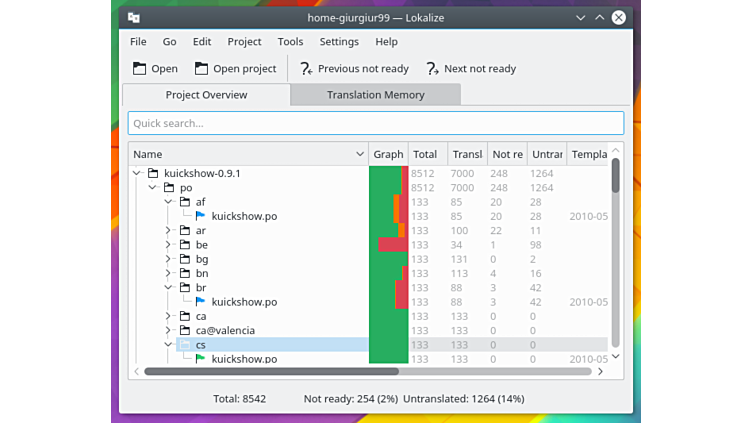752x423 pixels.
Task: Click the horizontal scrollbar at the bottom
Action: pos(270,371)
